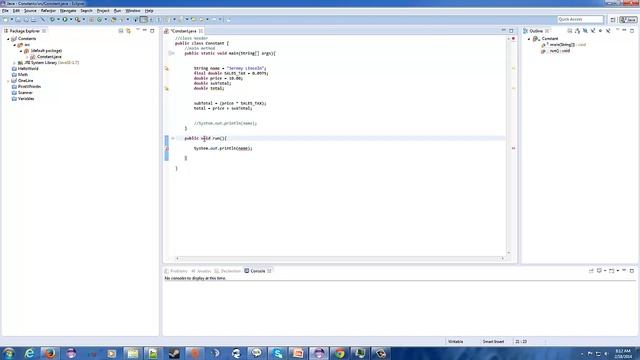Select the Java perspective button
This screenshot has width=640, height=360.
point(628,20)
